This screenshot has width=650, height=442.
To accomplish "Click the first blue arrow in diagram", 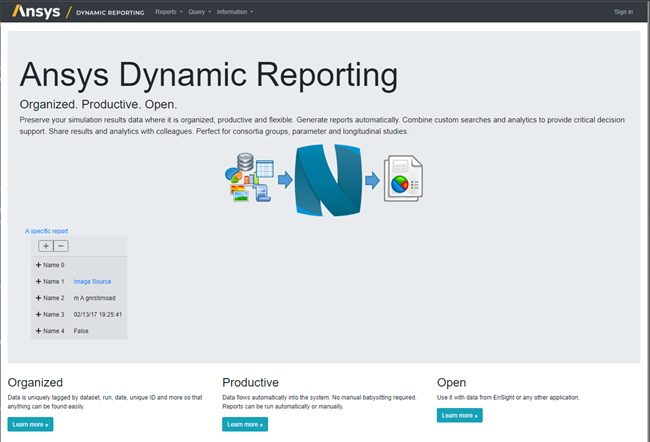I will (x=284, y=180).
